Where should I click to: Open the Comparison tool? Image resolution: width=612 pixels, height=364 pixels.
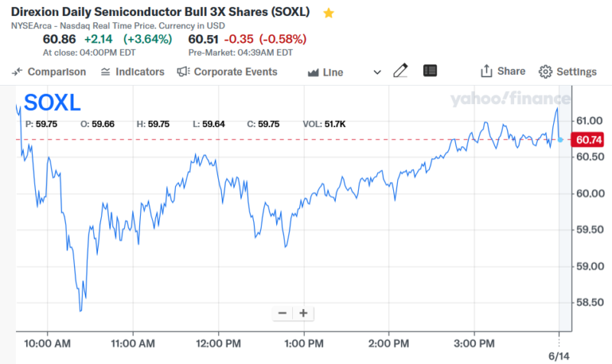point(49,72)
